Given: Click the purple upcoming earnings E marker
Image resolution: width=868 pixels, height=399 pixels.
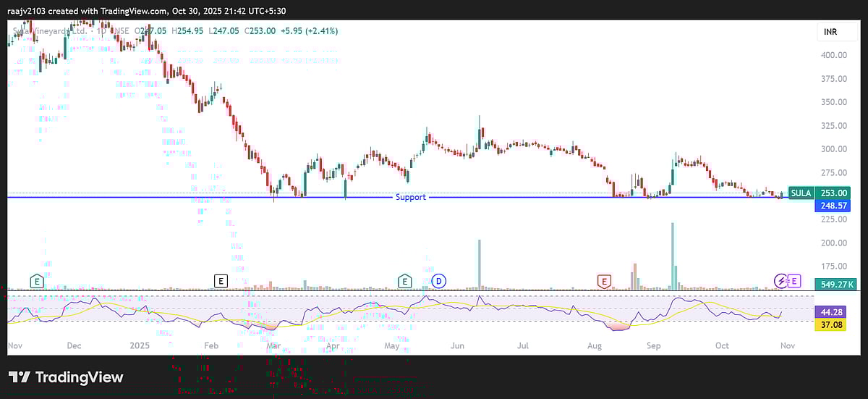Looking at the screenshot, I should point(794,280).
